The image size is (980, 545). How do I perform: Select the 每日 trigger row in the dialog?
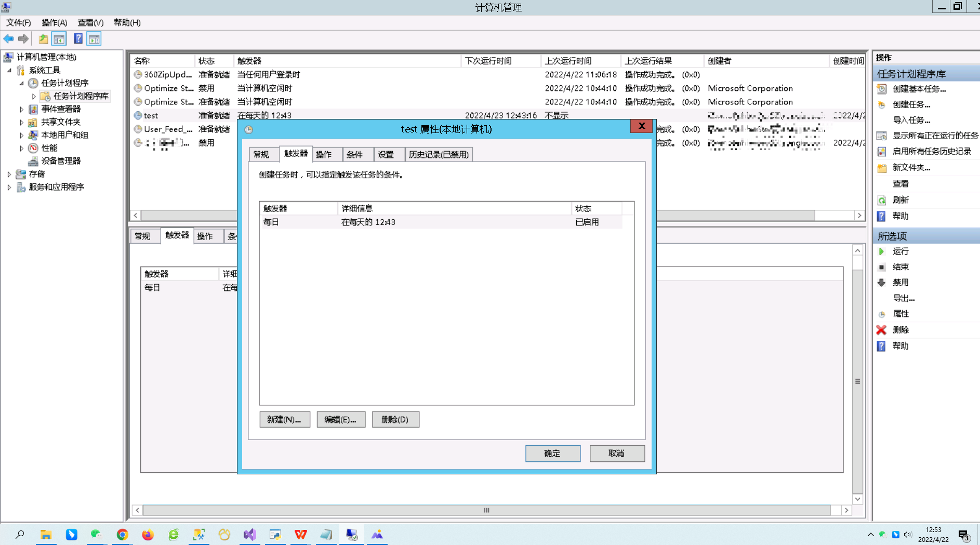[x=441, y=222]
